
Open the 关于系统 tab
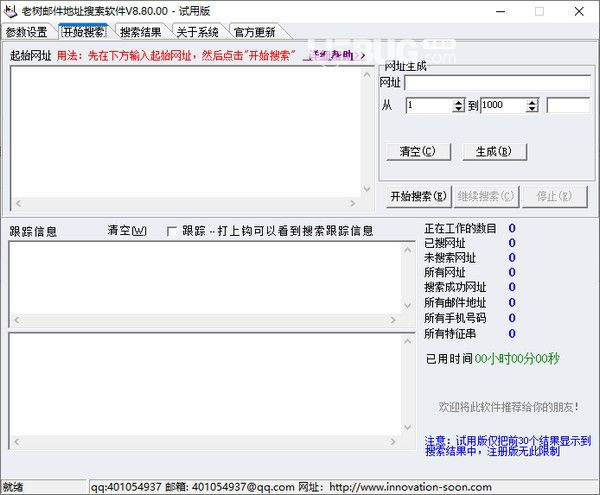(197, 32)
